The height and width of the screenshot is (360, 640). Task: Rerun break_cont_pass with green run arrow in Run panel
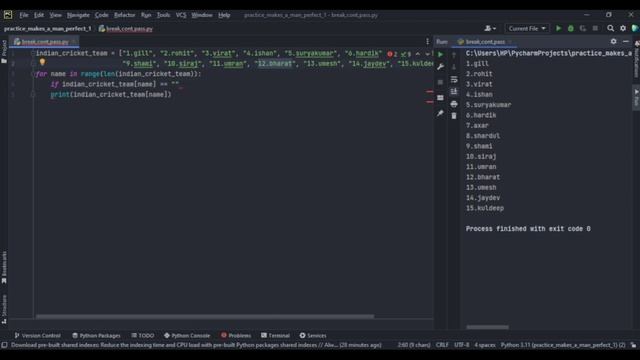tap(440, 54)
